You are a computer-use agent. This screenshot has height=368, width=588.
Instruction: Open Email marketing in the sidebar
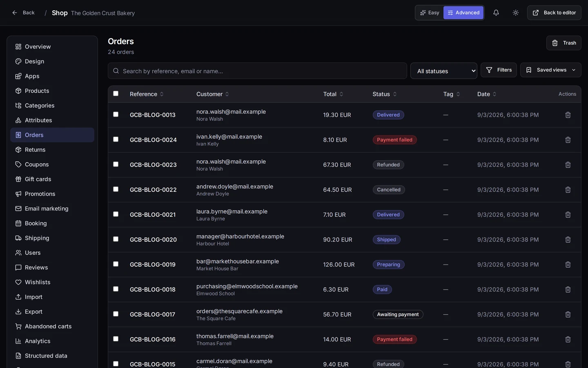52,209
